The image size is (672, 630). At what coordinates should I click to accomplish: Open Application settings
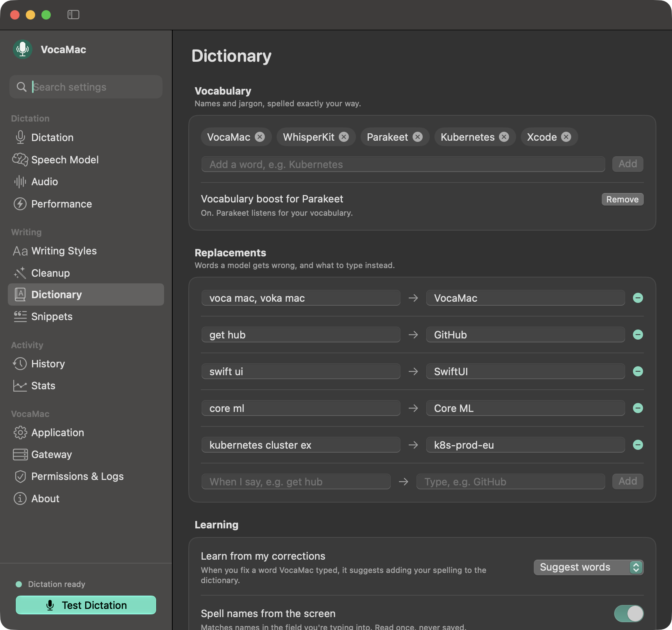86,433
